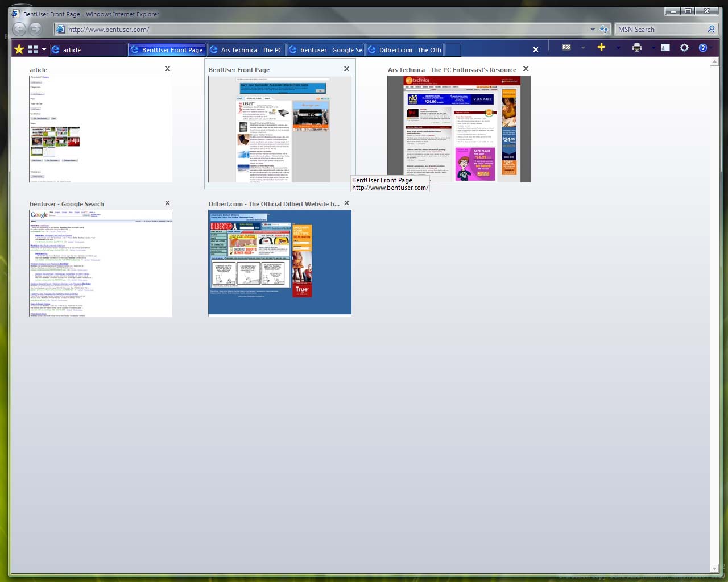728x582 pixels.
Task: Click the 'Ars Technica - The PC Enthusiast's Resource' title
Action: pos(452,70)
